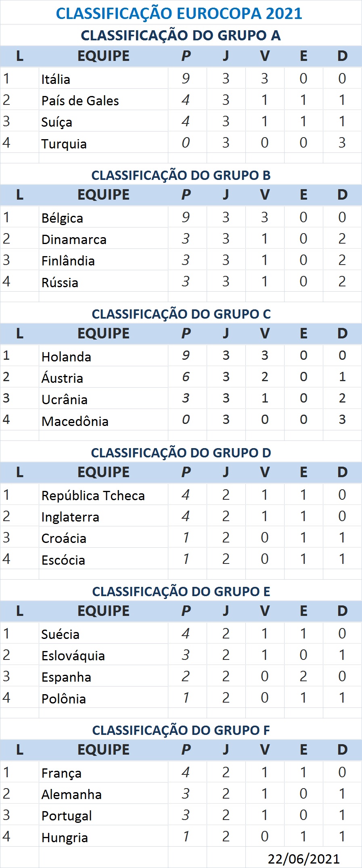Click the date cell 22/06/2021

(303, 858)
